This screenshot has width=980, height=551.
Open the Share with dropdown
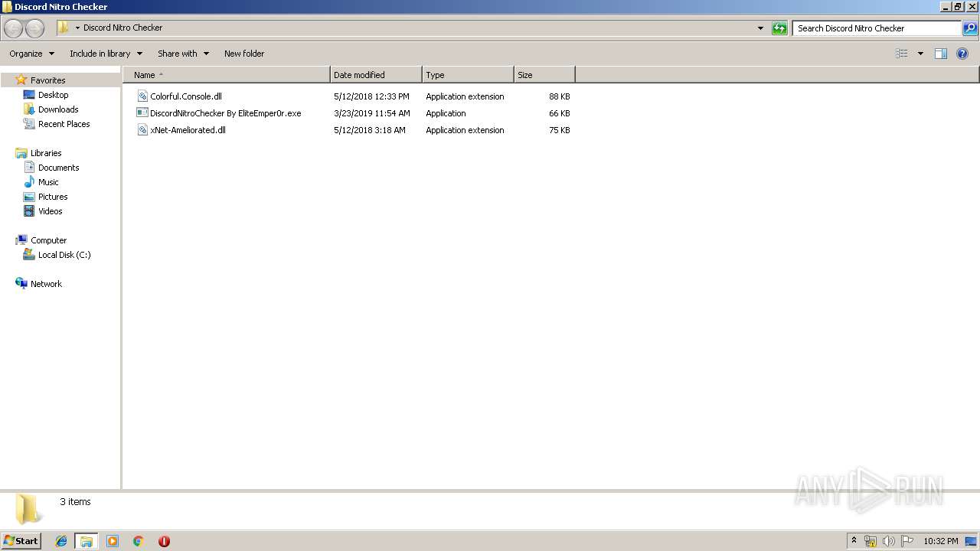point(183,54)
